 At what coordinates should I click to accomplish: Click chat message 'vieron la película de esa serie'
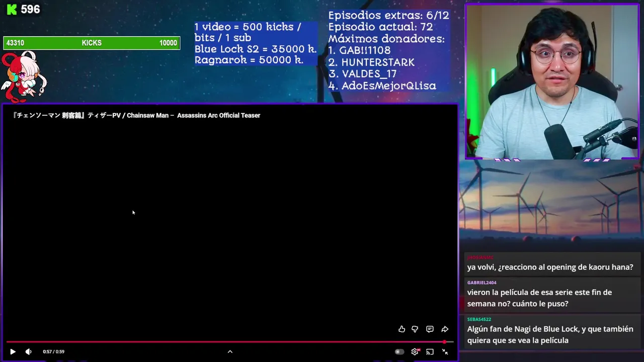pyautogui.click(x=539, y=298)
